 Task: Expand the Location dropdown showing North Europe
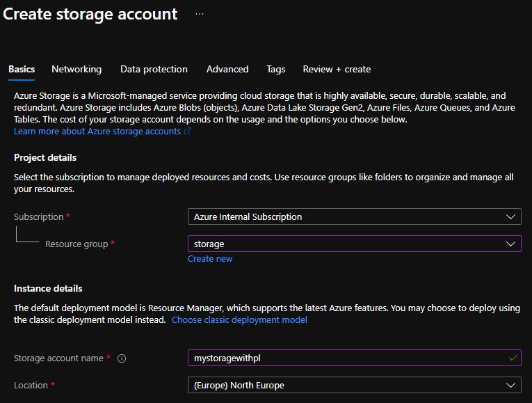coord(354,385)
